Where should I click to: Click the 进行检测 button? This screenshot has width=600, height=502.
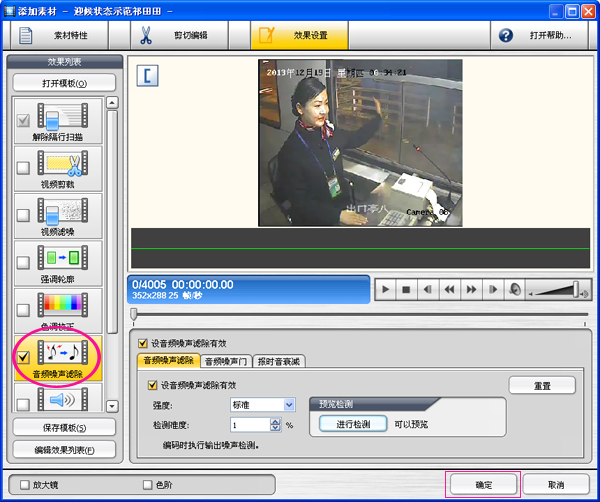pyautogui.click(x=353, y=424)
